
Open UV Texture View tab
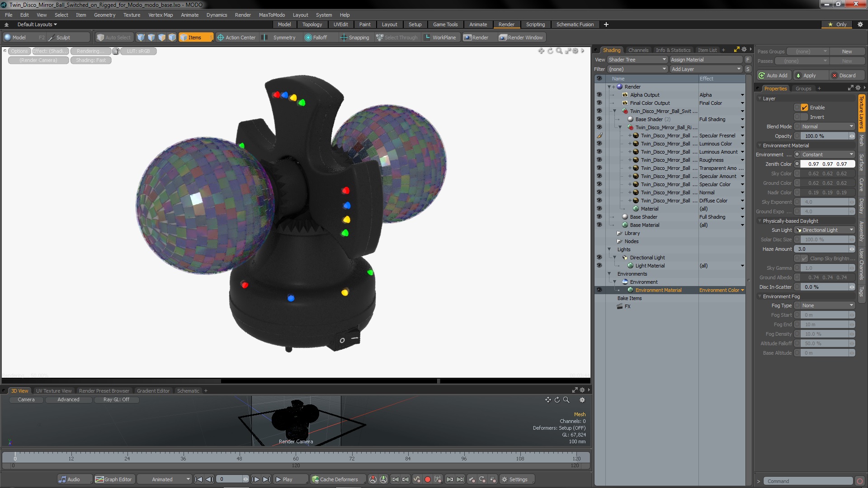[54, 391]
